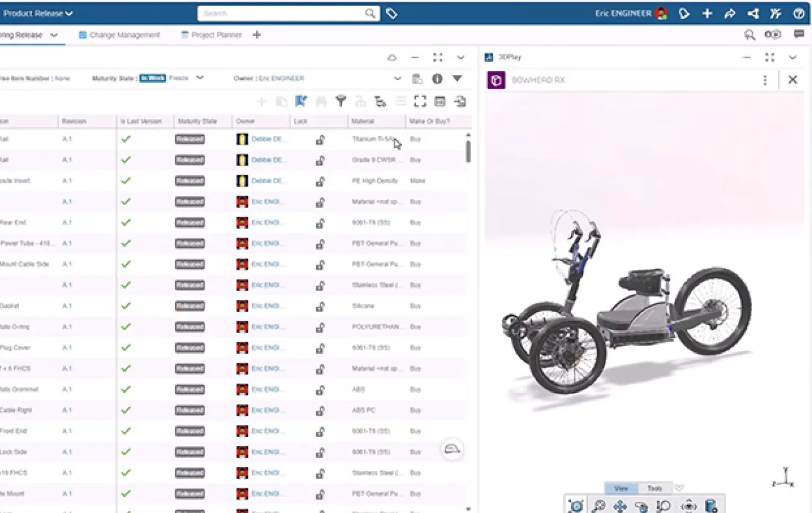
Task: Select the Zoom Area magnifier in 3DPlay
Action: [663, 506]
